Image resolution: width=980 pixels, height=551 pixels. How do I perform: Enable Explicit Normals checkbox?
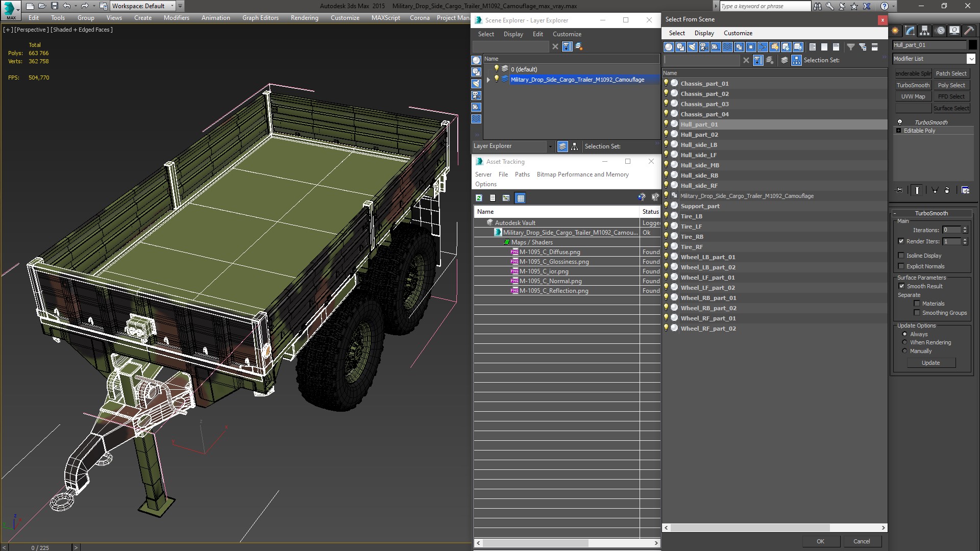(x=901, y=266)
